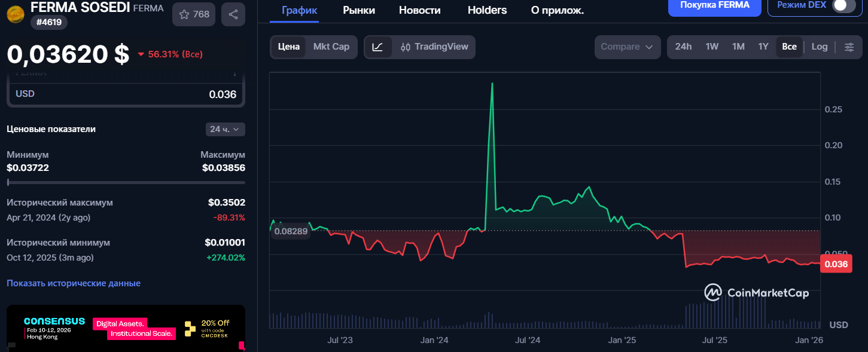This screenshot has height=352, width=868.
Task: Toggle the DEX mode switch
Action: (x=843, y=5)
